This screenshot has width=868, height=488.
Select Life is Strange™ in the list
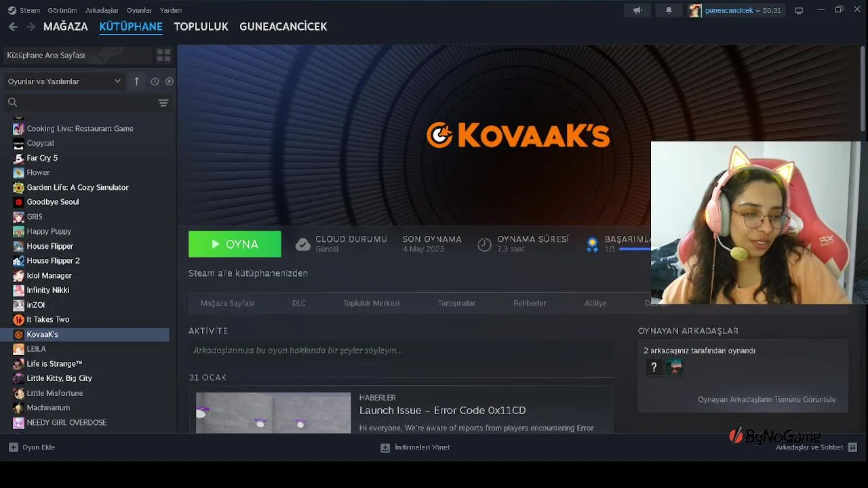click(x=54, y=363)
